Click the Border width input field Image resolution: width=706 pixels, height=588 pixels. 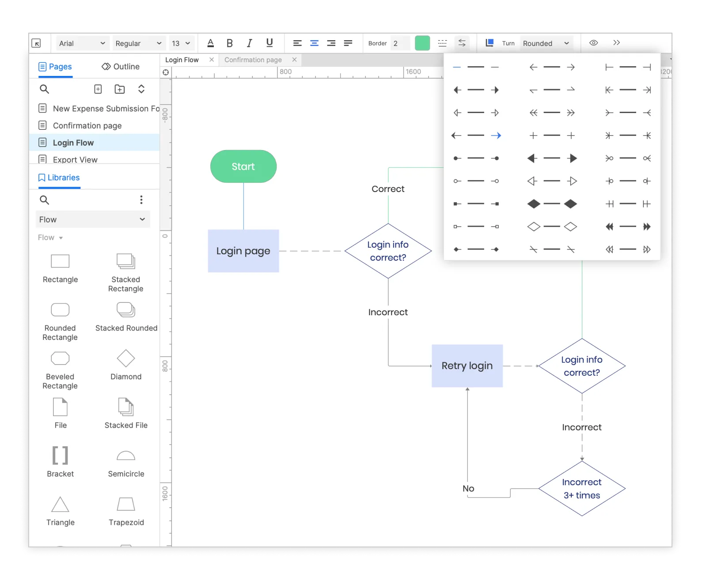[400, 43]
